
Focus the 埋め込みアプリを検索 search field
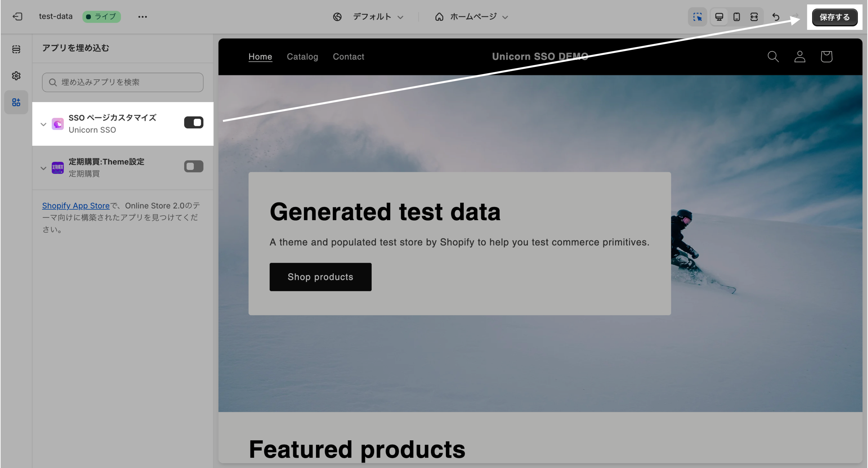click(123, 82)
